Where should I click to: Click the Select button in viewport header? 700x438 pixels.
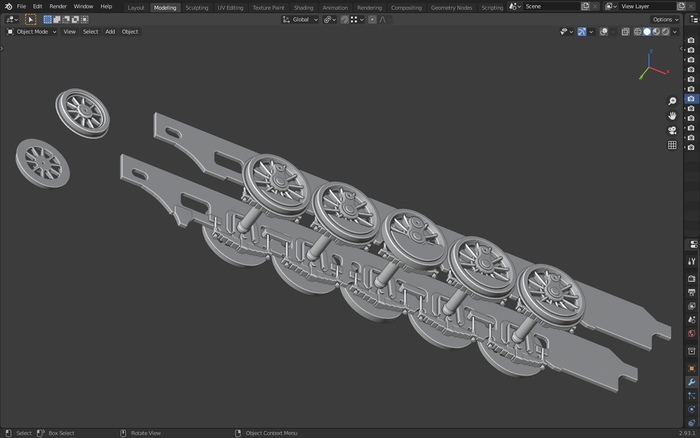[x=90, y=32]
